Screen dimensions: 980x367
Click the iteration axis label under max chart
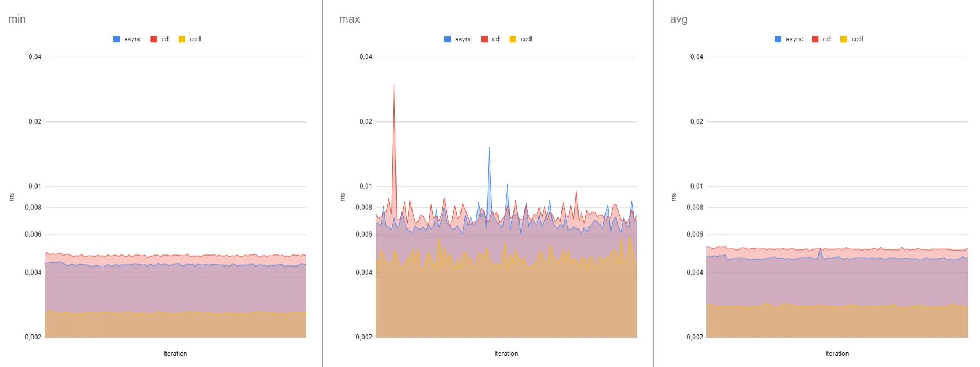click(506, 354)
